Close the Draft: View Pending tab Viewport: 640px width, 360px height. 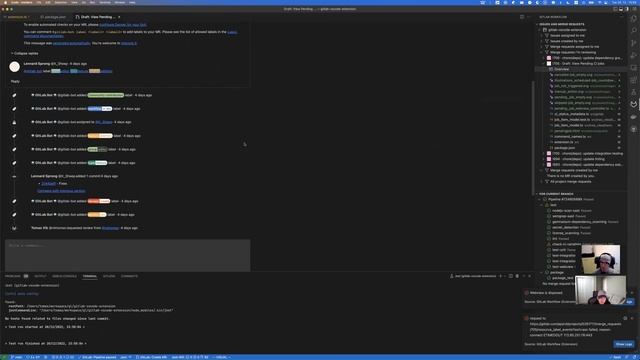pyautogui.click(x=119, y=17)
